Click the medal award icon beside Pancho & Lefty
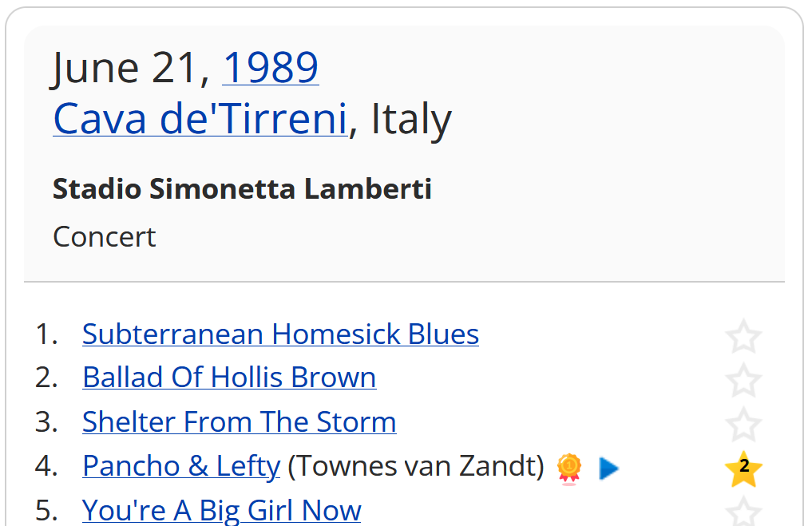The width and height of the screenshot is (812, 526). click(569, 468)
